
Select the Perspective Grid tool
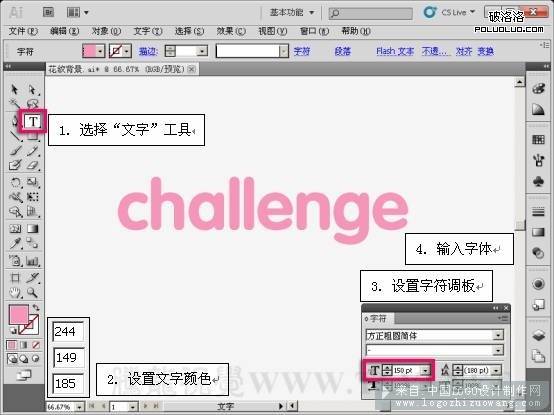click(x=33, y=212)
